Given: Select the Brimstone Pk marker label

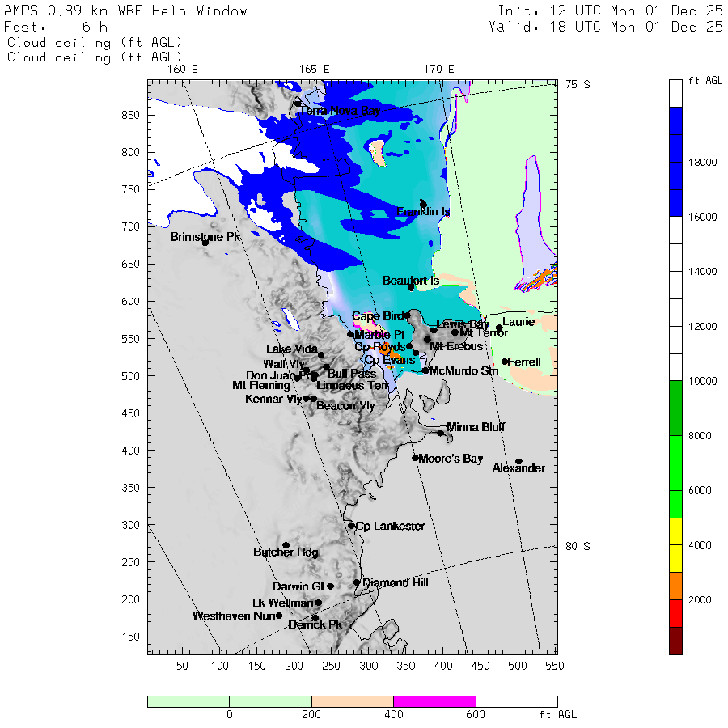Looking at the screenshot, I should tap(205, 237).
